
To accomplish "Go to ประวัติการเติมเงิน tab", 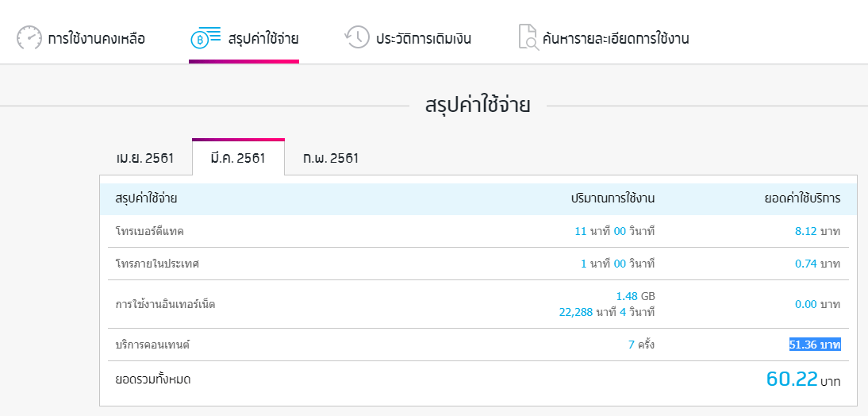I will [x=408, y=38].
